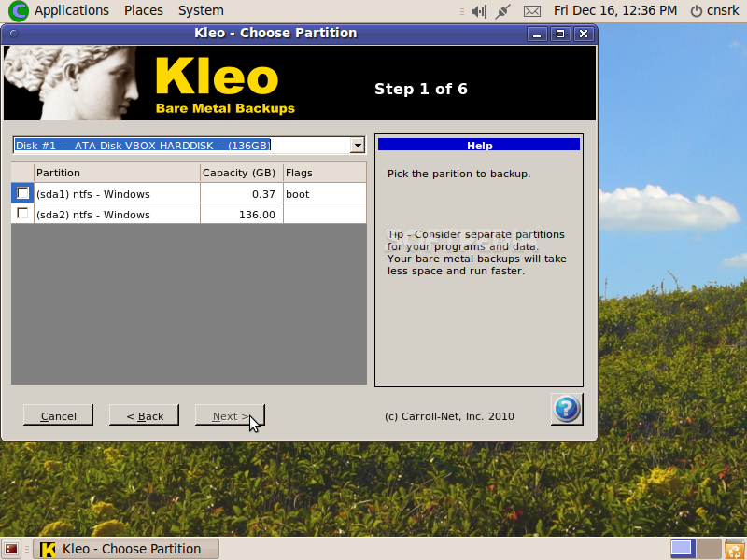Click the Cancel button

58,415
